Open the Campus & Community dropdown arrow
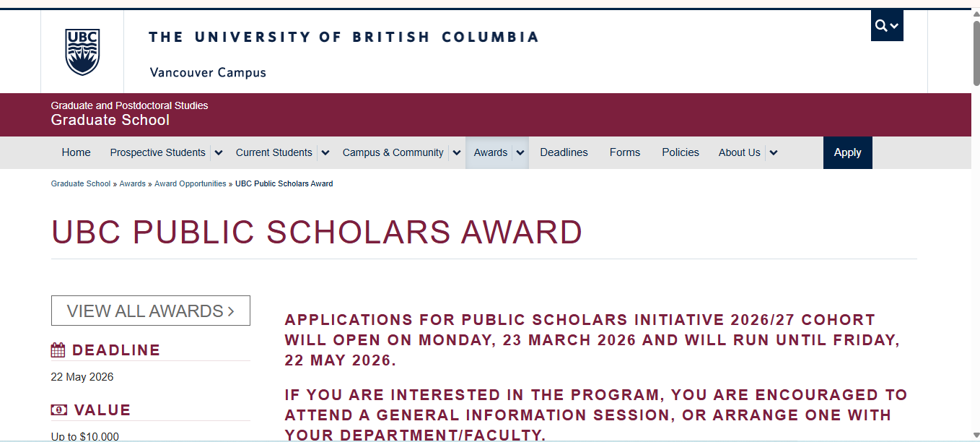 point(456,152)
